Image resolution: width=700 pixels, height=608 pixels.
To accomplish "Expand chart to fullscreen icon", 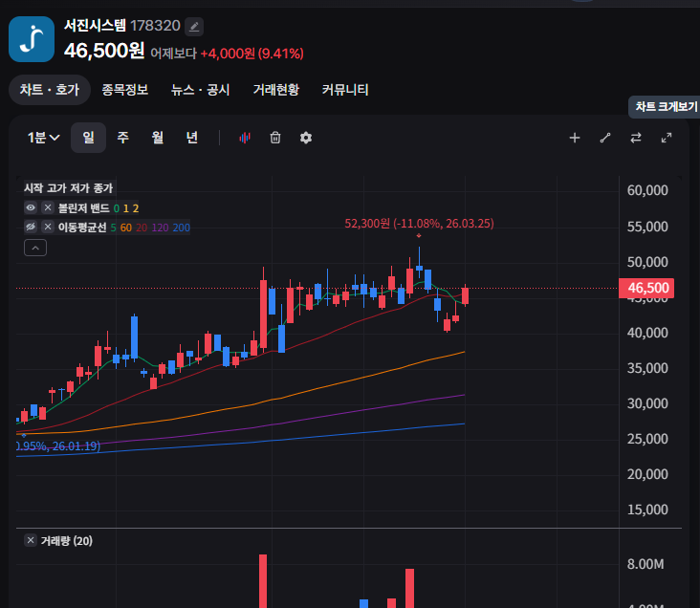I will (x=667, y=138).
